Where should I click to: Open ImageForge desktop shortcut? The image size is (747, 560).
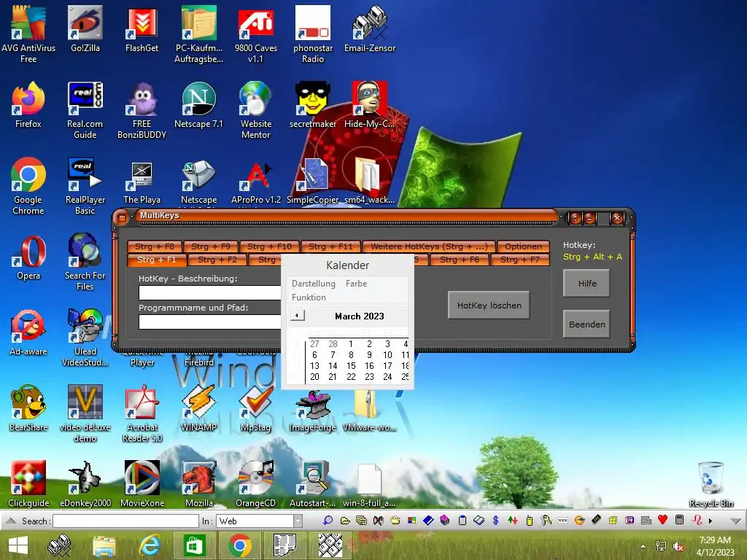pyautogui.click(x=313, y=411)
